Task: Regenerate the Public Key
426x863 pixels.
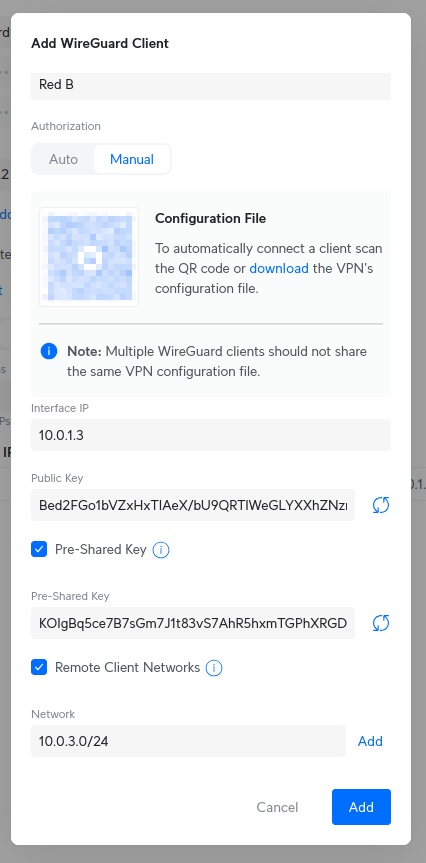Action: (381, 505)
